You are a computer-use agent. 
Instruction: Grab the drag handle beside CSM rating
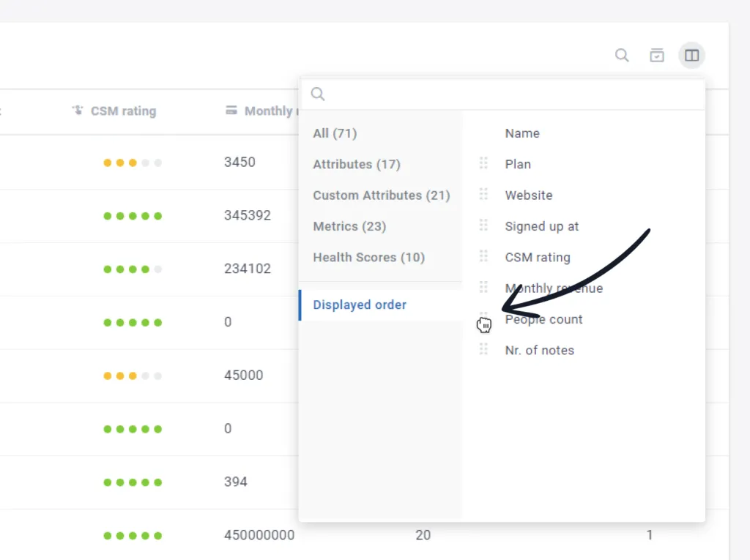click(483, 257)
